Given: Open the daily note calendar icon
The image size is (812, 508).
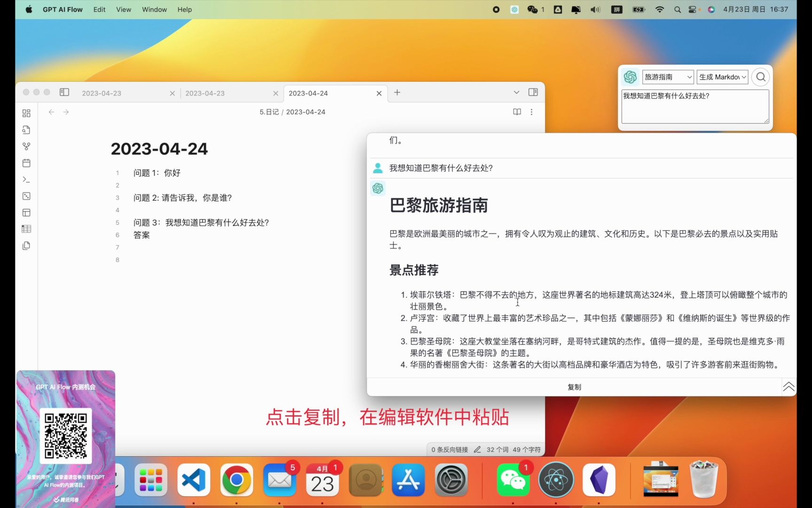Looking at the screenshot, I should 26,163.
